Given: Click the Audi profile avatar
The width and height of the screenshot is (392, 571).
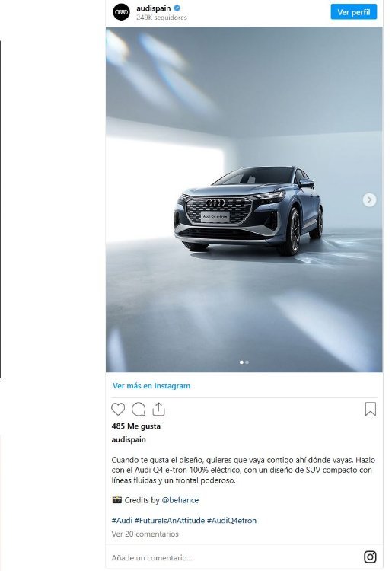Looking at the screenshot, I should point(121,12).
